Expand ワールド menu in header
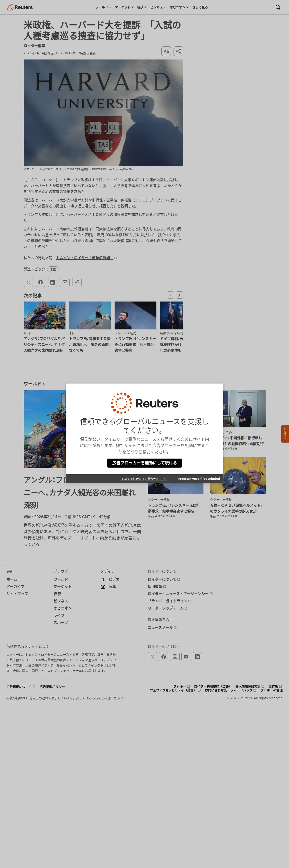The width and height of the screenshot is (289, 868). coord(103,7)
